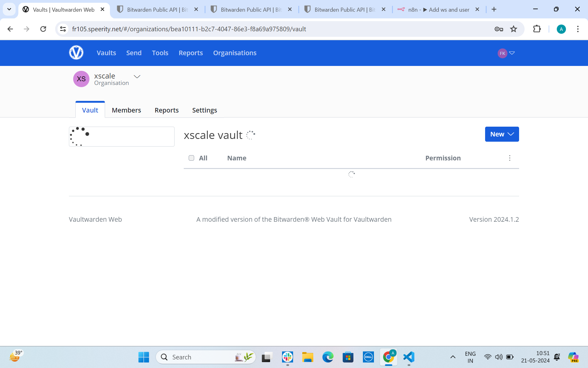
Task: Click the vault search input field
Action: pos(129,136)
